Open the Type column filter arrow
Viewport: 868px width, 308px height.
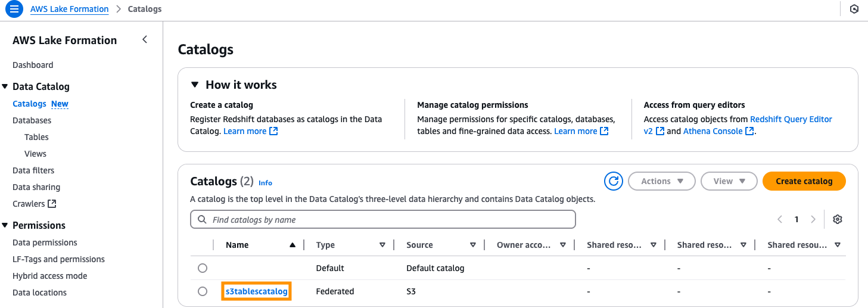(382, 245)
